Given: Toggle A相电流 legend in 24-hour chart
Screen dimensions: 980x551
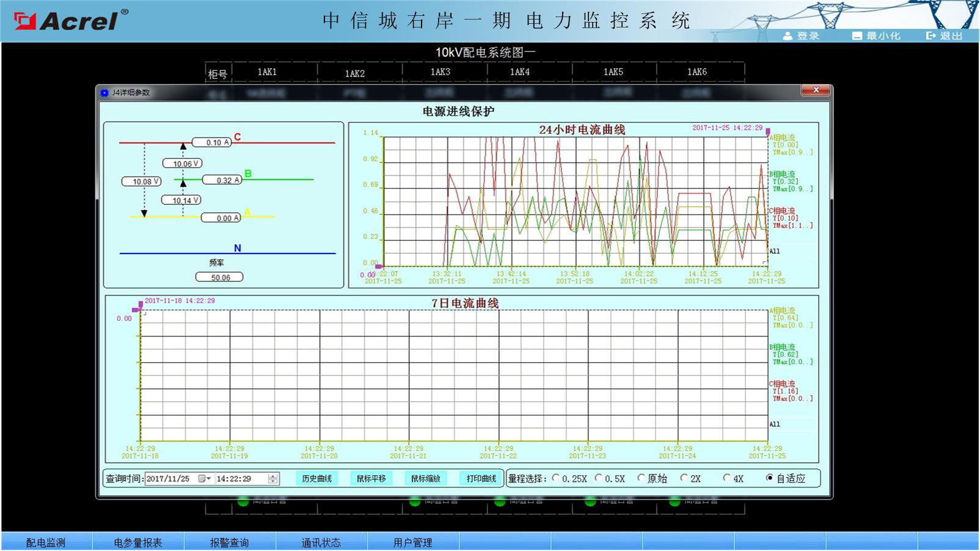Looking at the screenshot, I should (782, 138).
